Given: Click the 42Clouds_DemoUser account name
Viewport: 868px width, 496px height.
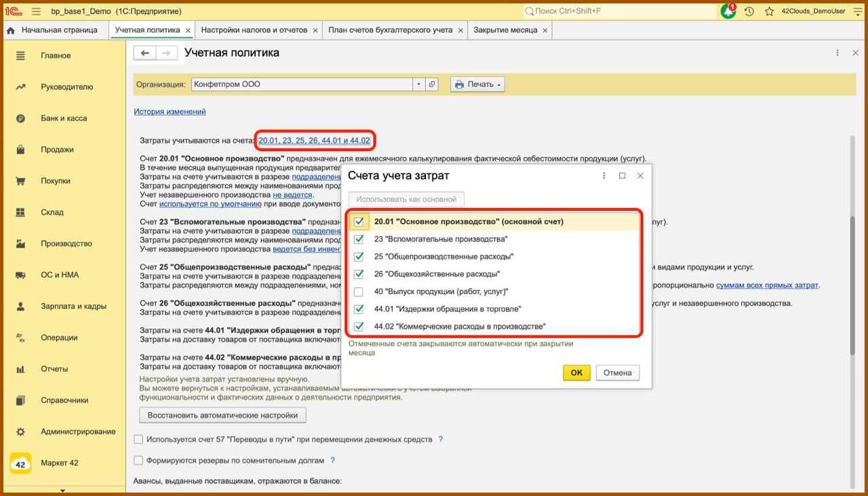Looking at the screenshot, I should pos(813,12).
